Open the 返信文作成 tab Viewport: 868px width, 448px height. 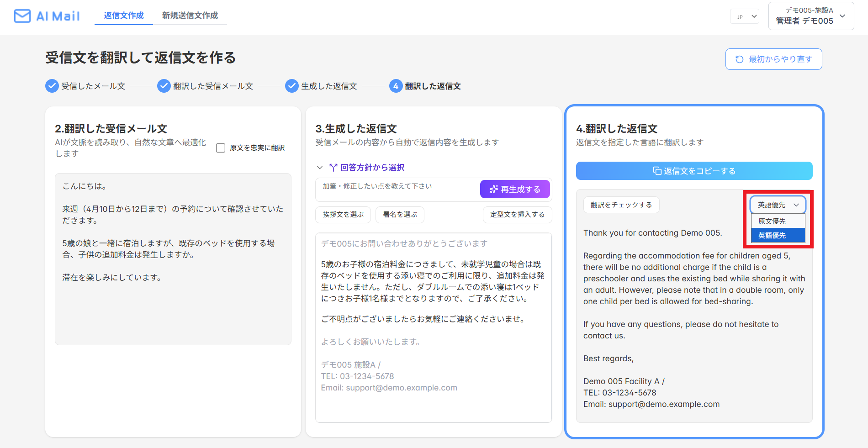pos(124,16)
